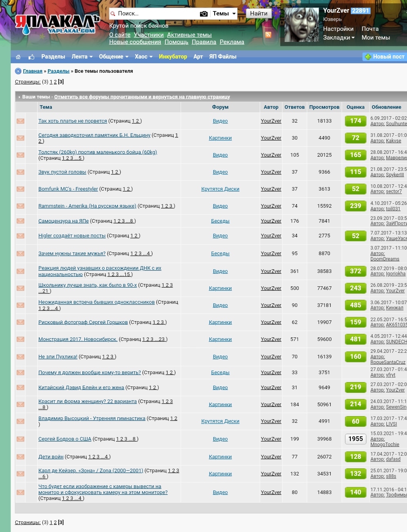This screenshot has height=532, width=407.
Task: Open the ЯП Файлы menu item
Action: [223, 57]
